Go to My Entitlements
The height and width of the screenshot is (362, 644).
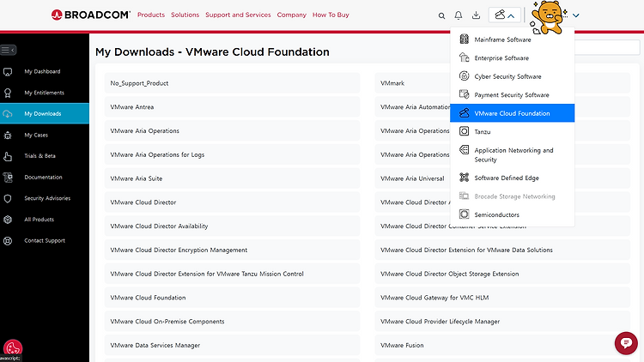click(x=45, y=93)
